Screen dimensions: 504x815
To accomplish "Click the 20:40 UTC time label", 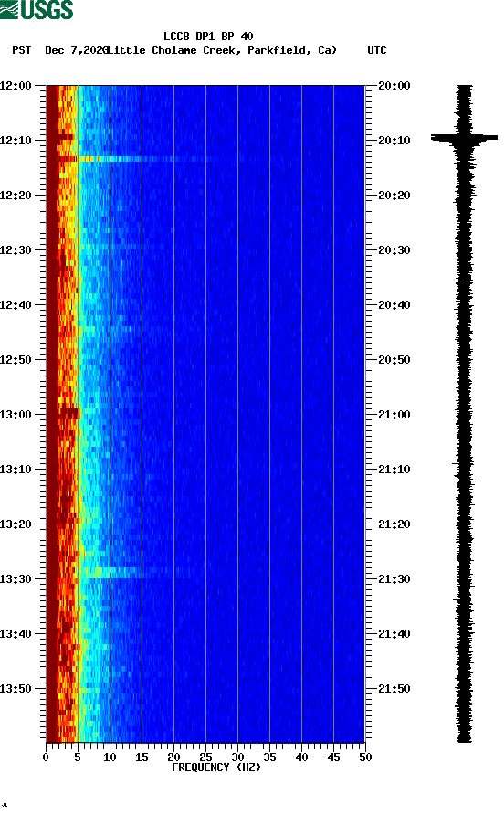I will point(394,305).
